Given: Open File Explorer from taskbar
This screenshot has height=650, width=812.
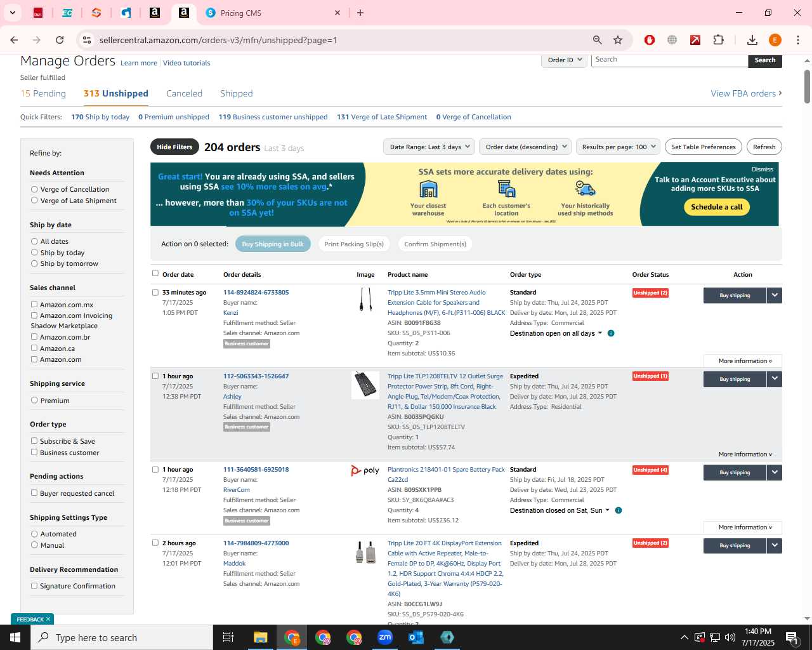Looking at the screenshot, I should 261,637.
